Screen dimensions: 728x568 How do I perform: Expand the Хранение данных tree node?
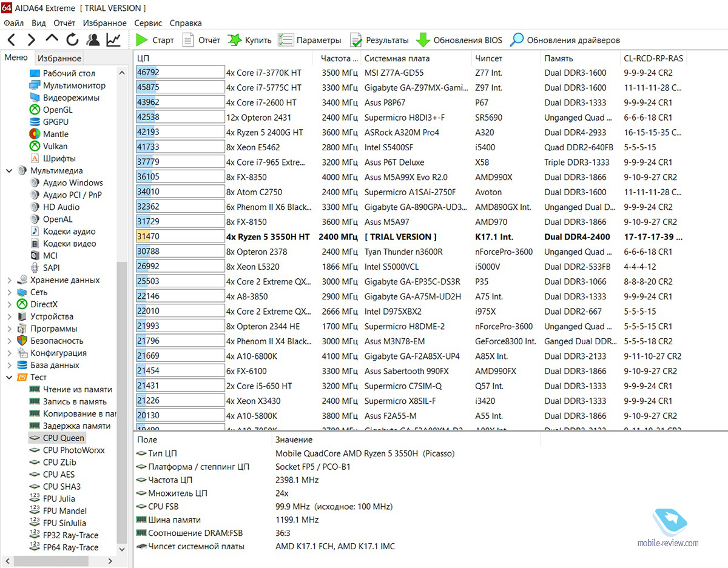9,280
